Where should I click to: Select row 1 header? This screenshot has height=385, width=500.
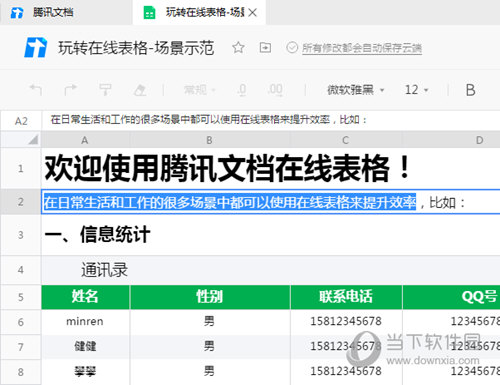click(21, 168)
